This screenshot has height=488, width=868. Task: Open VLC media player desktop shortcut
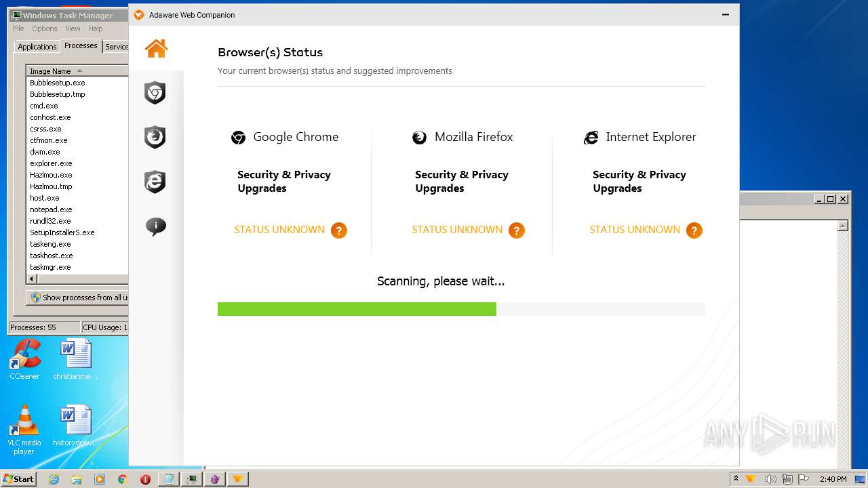click(x=24, y=430)
